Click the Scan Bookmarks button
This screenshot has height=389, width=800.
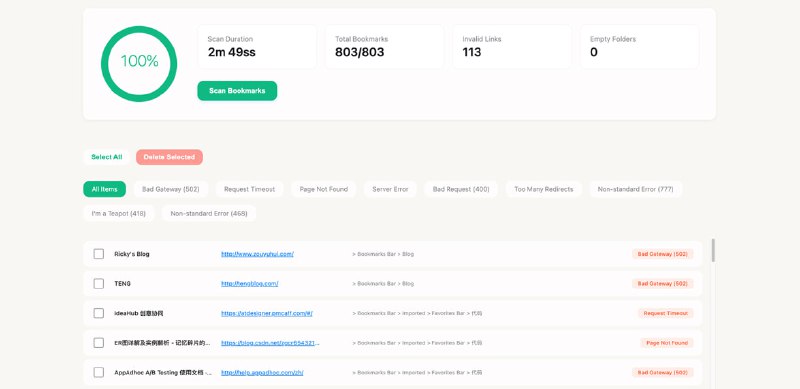coord(237,91)
